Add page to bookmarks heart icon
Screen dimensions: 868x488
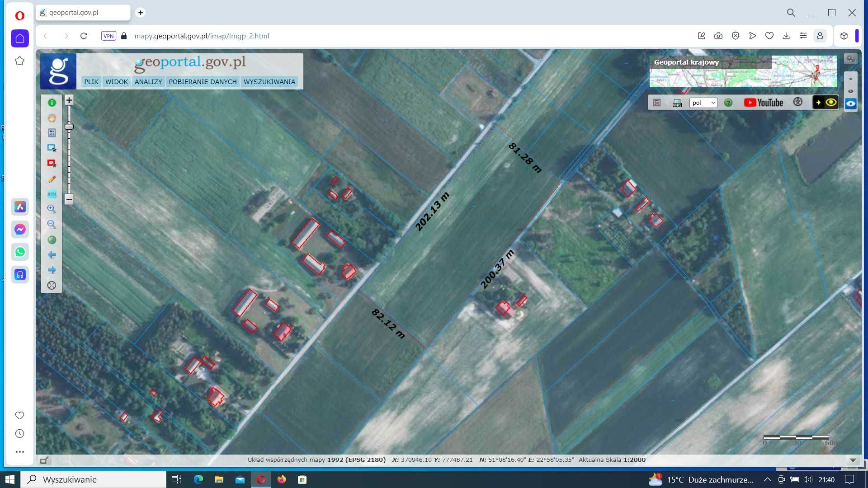(x=769, y=36)
